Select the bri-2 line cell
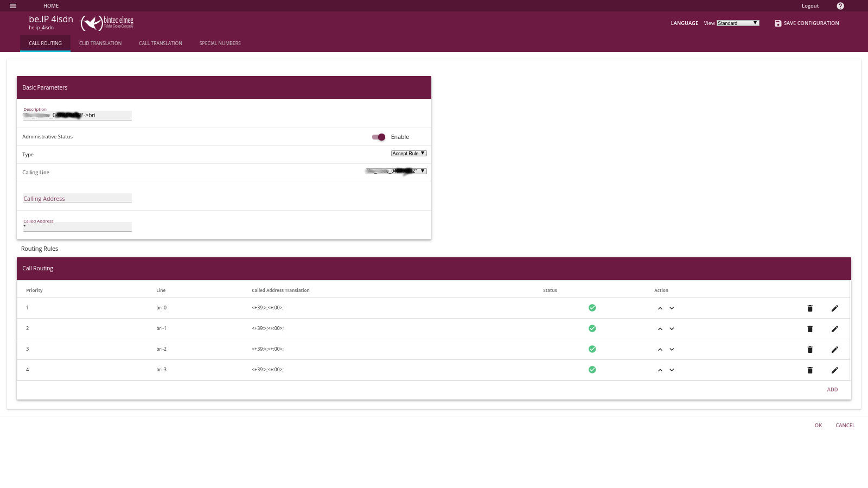 pos(162,349)
